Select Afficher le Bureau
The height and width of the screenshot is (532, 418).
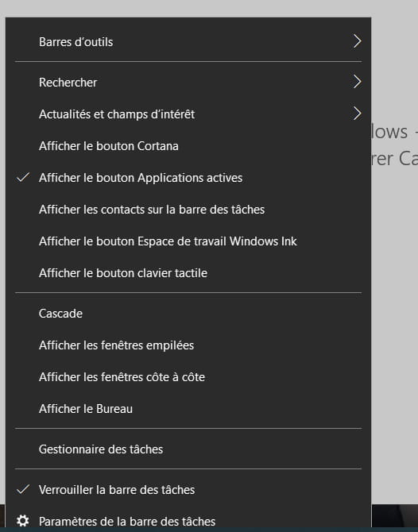pos(188,408)
